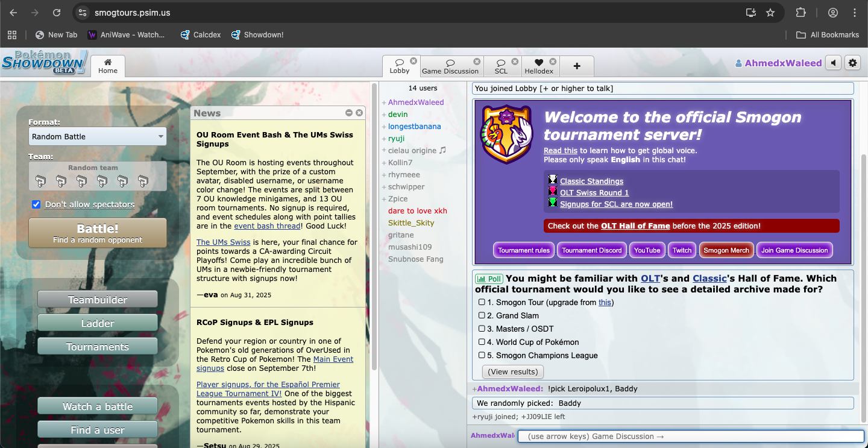Open the apps grid in the bookmarks bar

tap(12, 35)
